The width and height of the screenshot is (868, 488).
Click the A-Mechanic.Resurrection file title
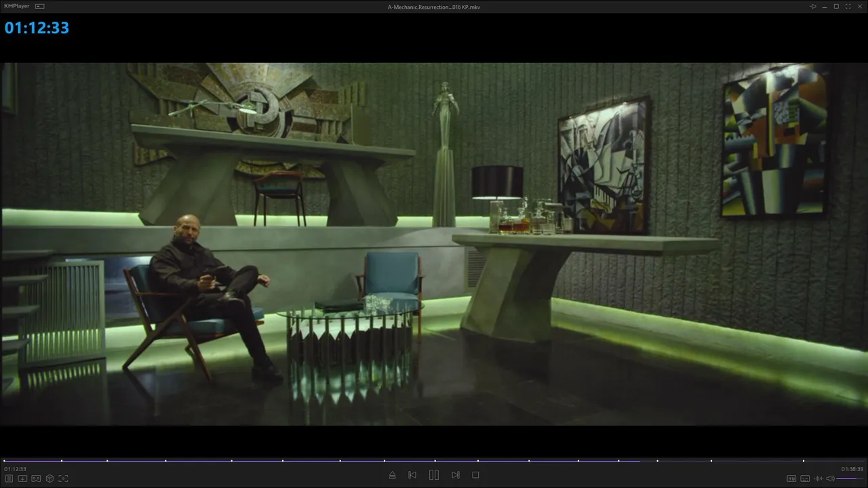click(x=434, y=7)
